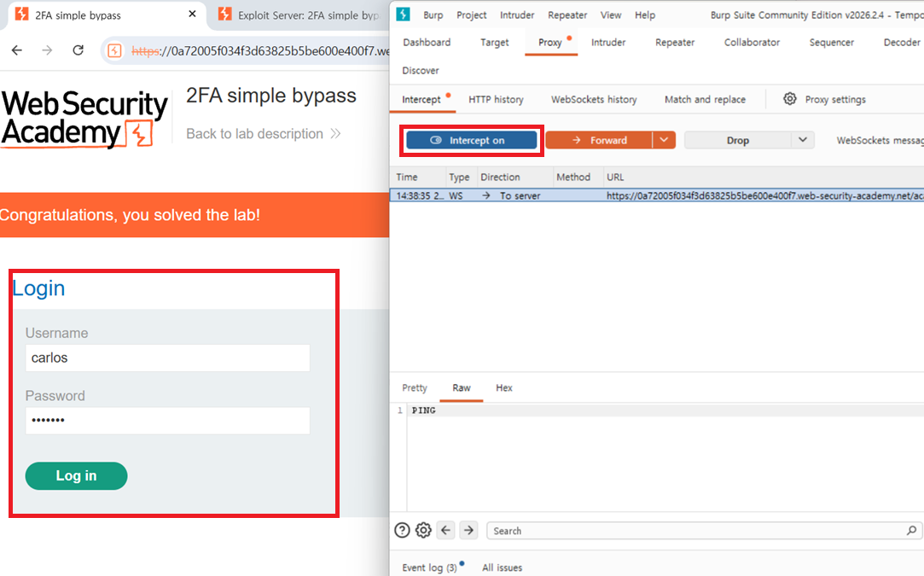Open the View menu
The image size is (924, 576).
click(x=611, y=15)
